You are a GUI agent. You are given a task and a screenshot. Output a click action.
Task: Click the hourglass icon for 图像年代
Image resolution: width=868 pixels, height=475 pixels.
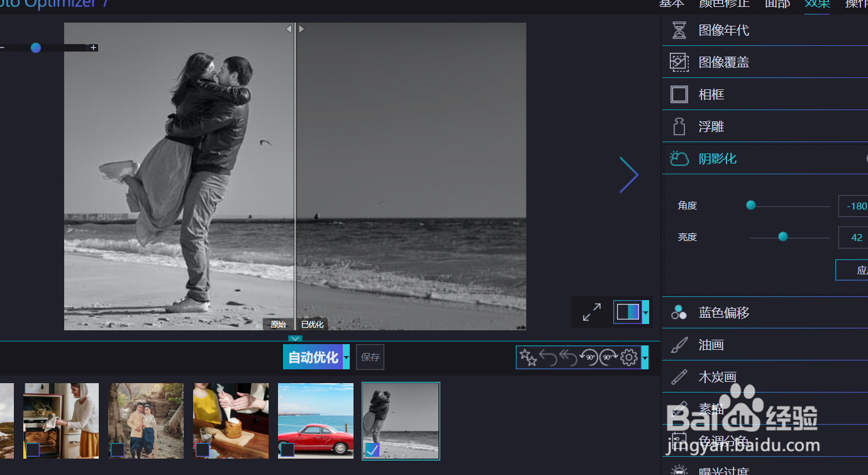pos(679,30)
